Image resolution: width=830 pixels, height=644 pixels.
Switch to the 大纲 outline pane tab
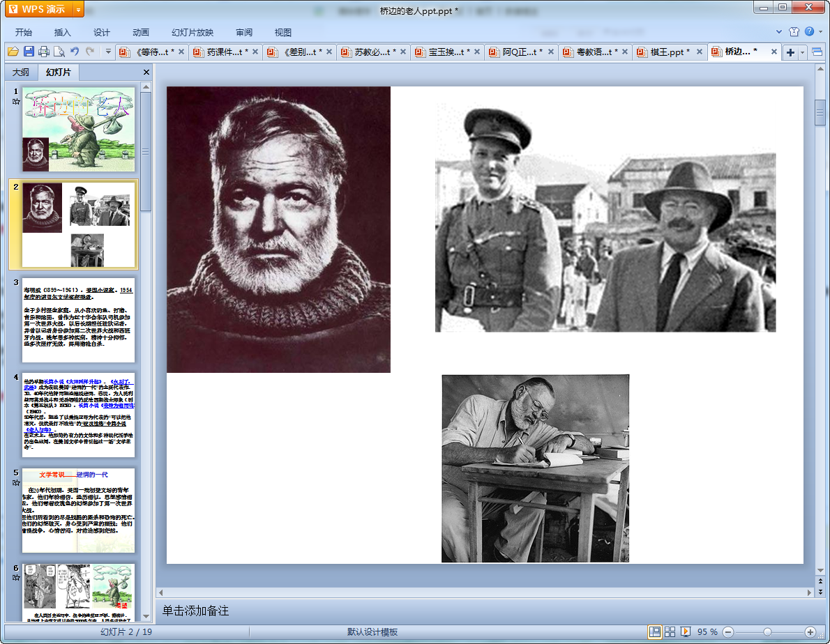[x=21, y=72]
